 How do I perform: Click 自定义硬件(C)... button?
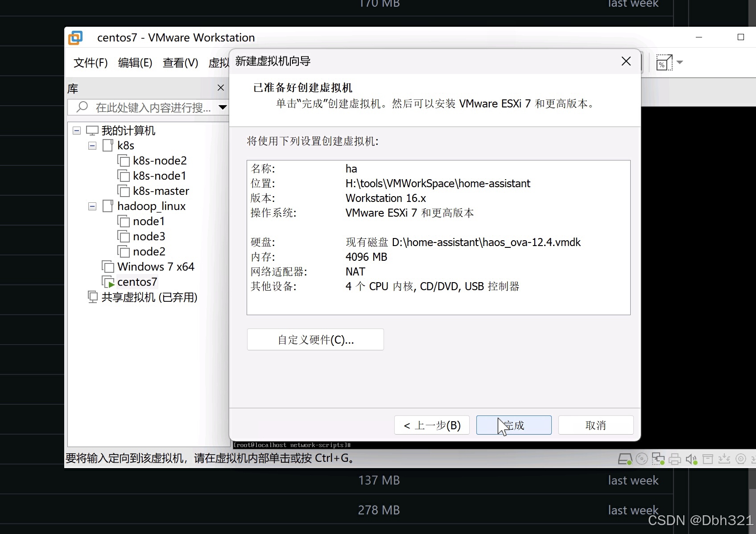315,340
